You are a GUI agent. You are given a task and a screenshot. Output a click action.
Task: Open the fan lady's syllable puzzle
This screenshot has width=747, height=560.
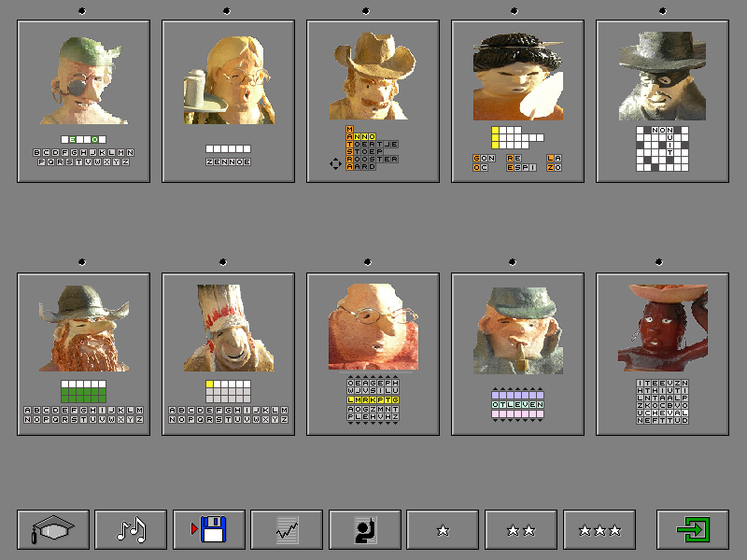518,101
